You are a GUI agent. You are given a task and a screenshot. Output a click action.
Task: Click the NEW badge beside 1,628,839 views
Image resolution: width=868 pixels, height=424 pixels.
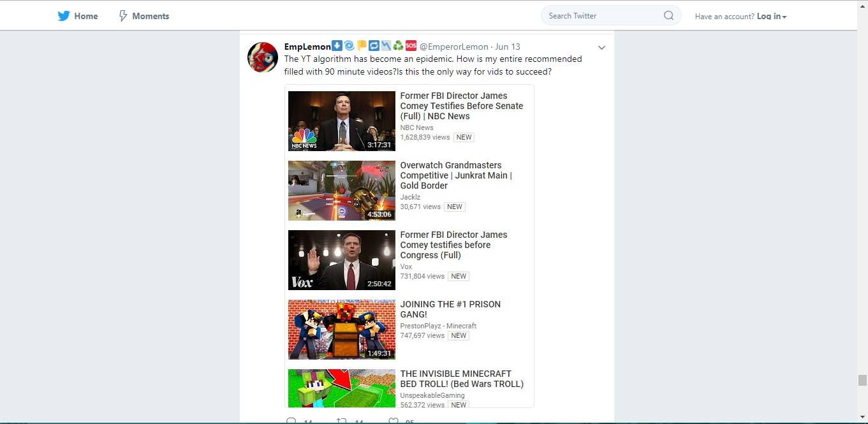(x=464, y=137)
